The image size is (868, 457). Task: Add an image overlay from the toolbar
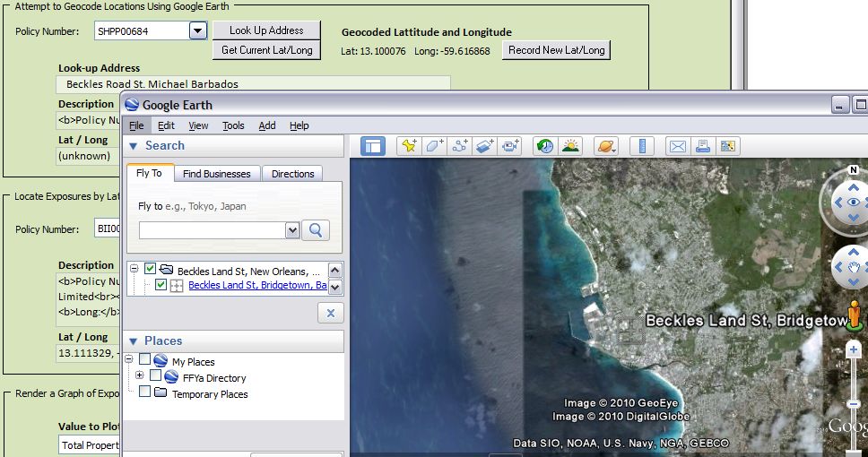484,146
